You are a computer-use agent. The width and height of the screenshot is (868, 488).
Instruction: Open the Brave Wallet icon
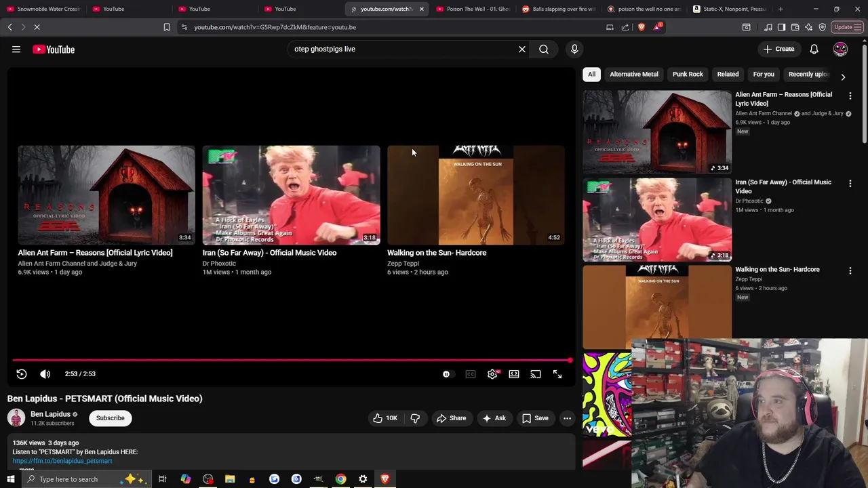point(795,27)
